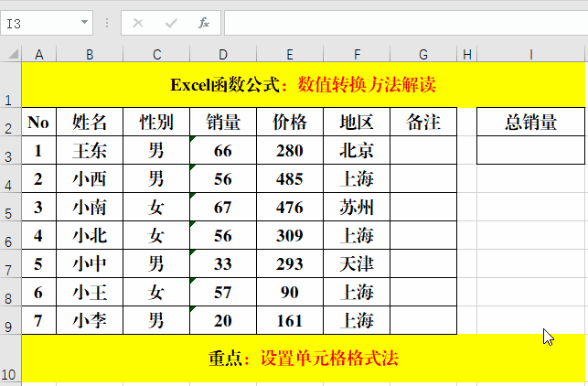Click the name cell '王东'
This screenshot has height=386, width=588.
click(x=90, y=150)
